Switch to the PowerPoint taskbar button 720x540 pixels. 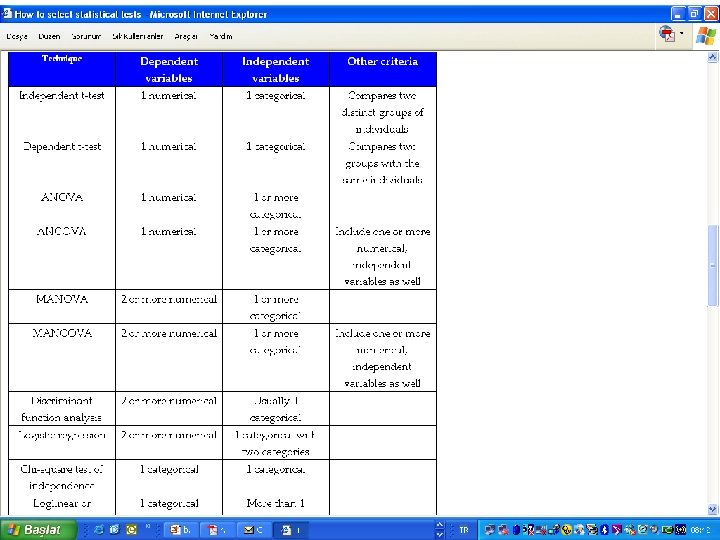click(x=180, y=530)
